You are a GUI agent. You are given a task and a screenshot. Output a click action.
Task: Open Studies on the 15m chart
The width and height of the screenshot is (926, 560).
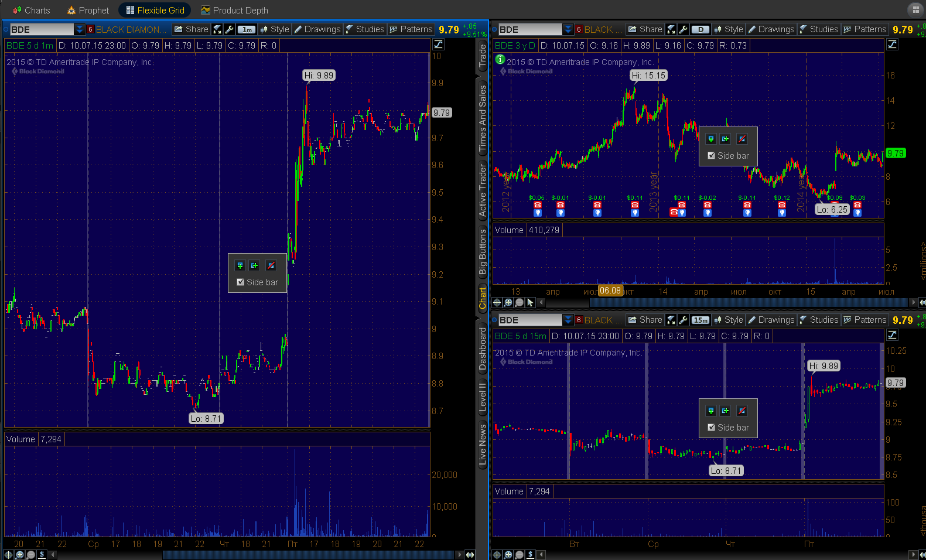(x=818, y=320)
